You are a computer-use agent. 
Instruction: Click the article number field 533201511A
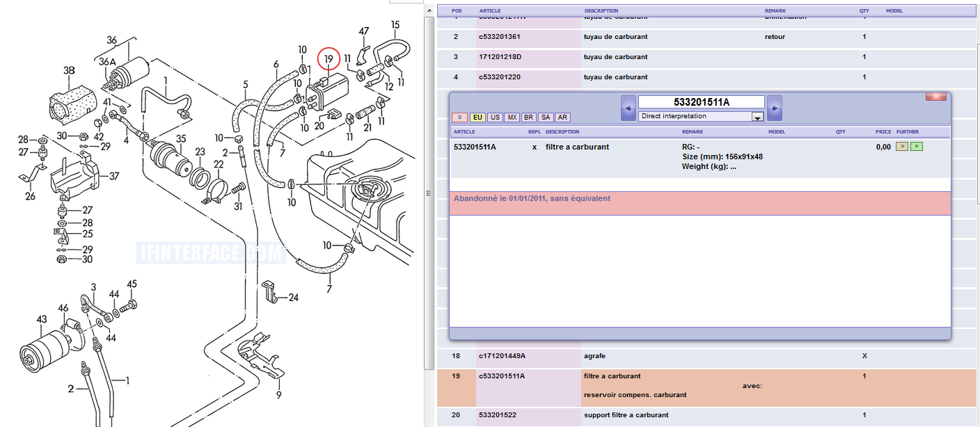click(701, 102)
